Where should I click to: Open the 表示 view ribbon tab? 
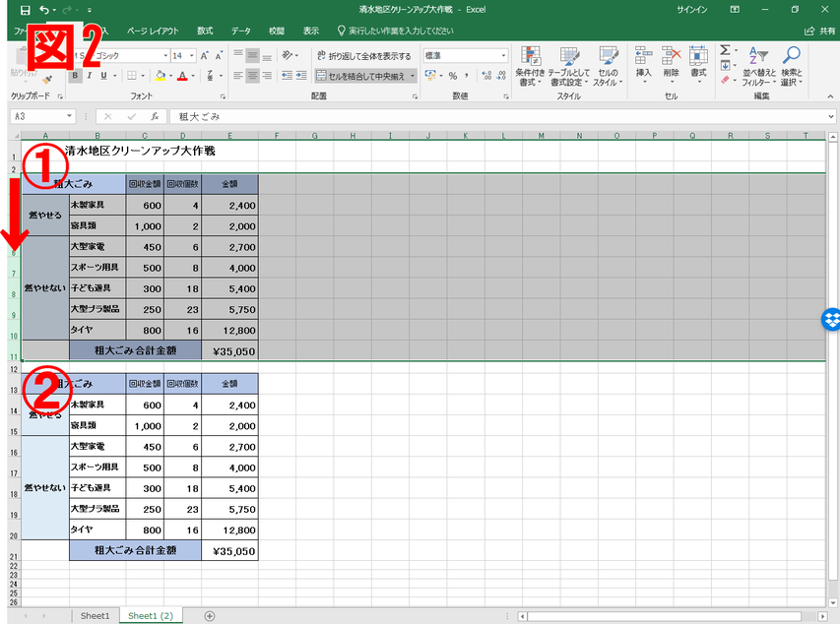click(x=311, y=31)
